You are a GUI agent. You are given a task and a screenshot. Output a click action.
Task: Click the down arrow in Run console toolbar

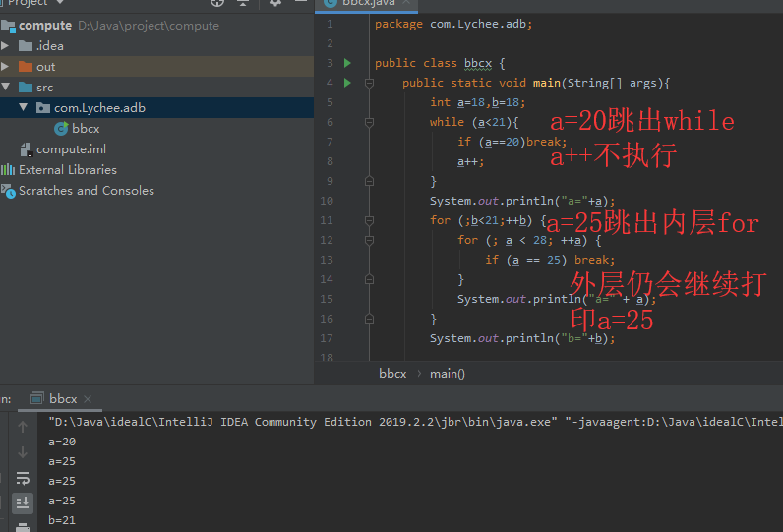click(23, 453)
